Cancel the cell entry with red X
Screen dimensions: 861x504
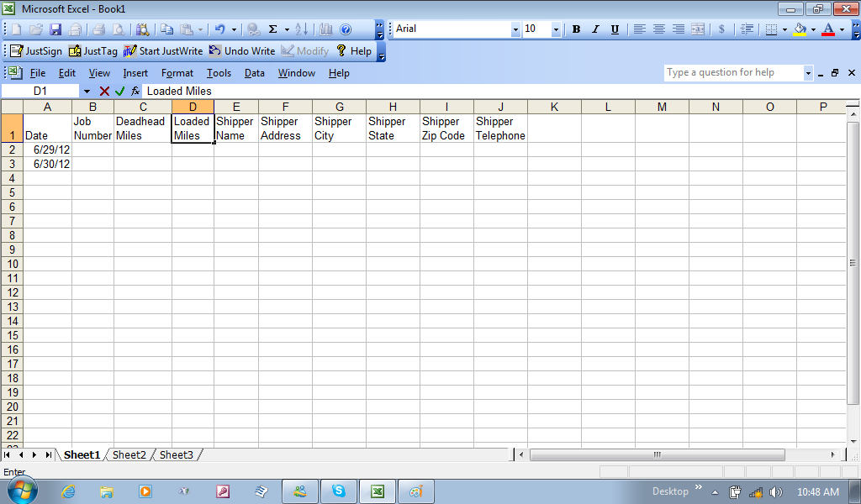point(105,91)
